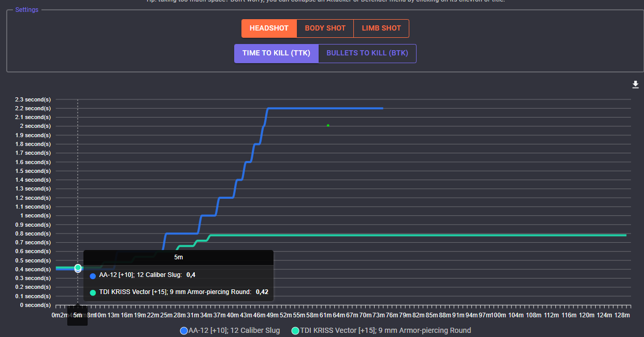
Task: Toggle the AA-12 12 Caliber Slug legend label
Action: 234,330
